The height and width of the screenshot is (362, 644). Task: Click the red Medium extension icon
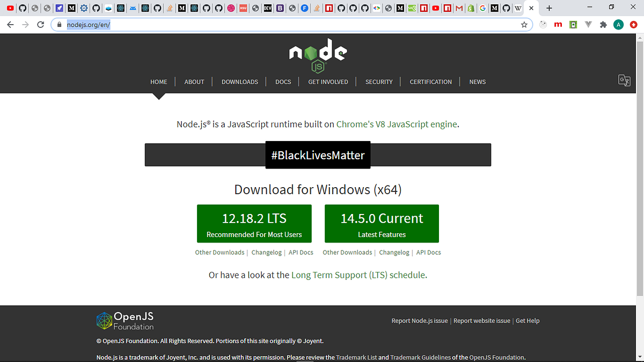point(558,24)
